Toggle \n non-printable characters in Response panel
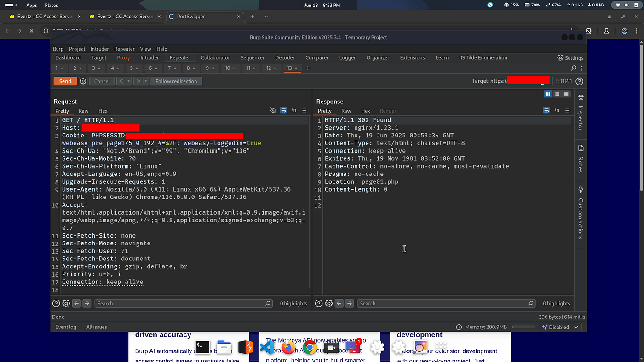Image resolution: width=644 pixels, height=362 pixels. click(x=557, y=111)
